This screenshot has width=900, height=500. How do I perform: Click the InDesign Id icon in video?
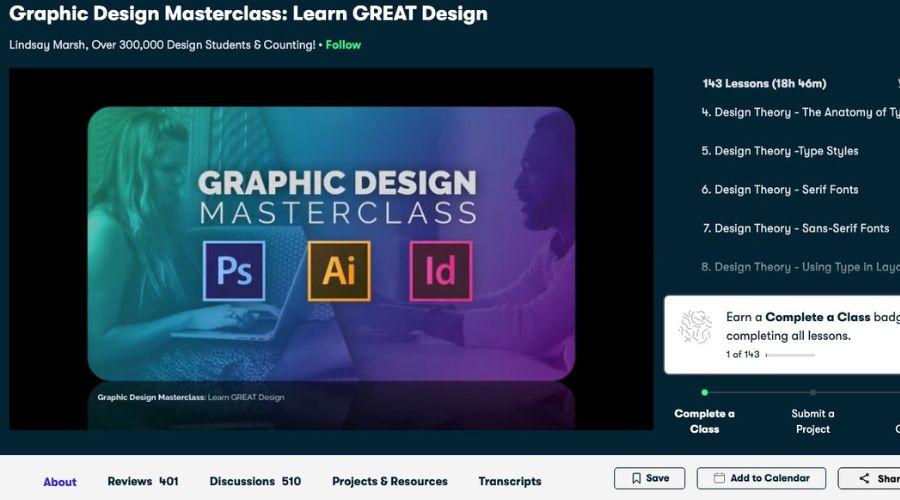point(441,271)
